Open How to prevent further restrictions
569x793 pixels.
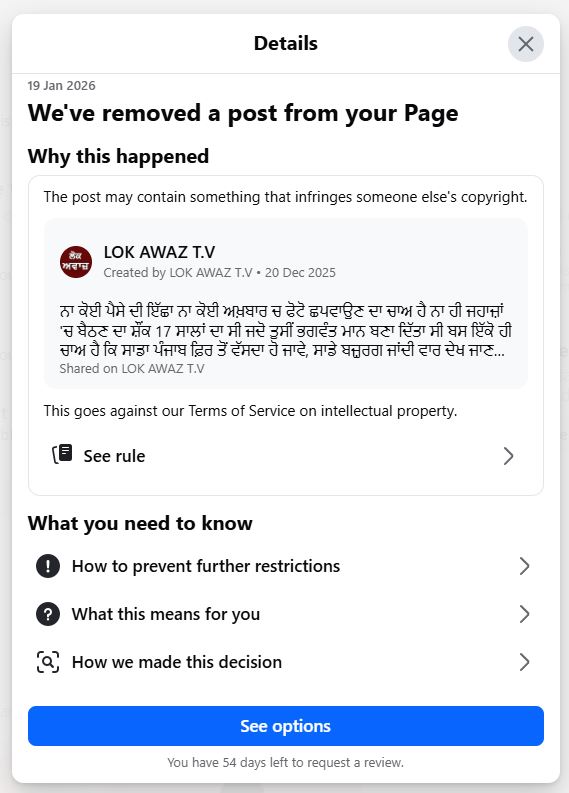click(286, 566)
